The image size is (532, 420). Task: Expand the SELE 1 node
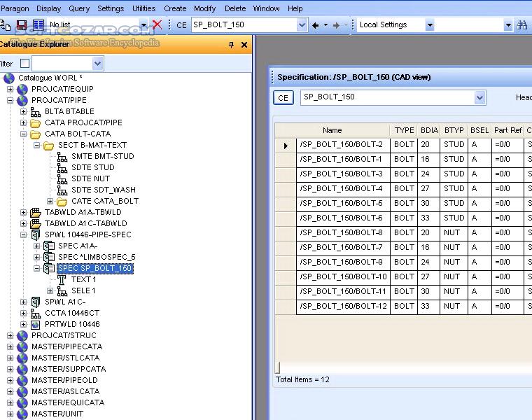coord(50,290)
